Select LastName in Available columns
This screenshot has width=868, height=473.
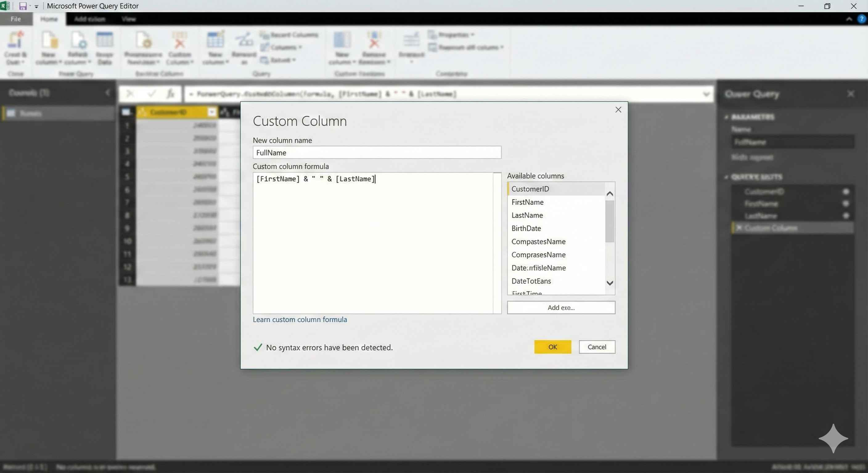tap(527, 215)
